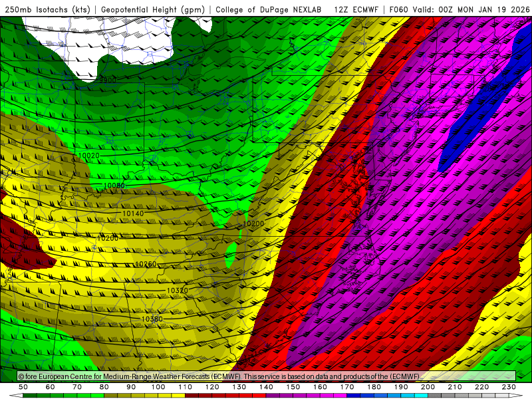Click the 'College of DuPage NEXLAB' text
532x399 pixels.
click(269, 9)
